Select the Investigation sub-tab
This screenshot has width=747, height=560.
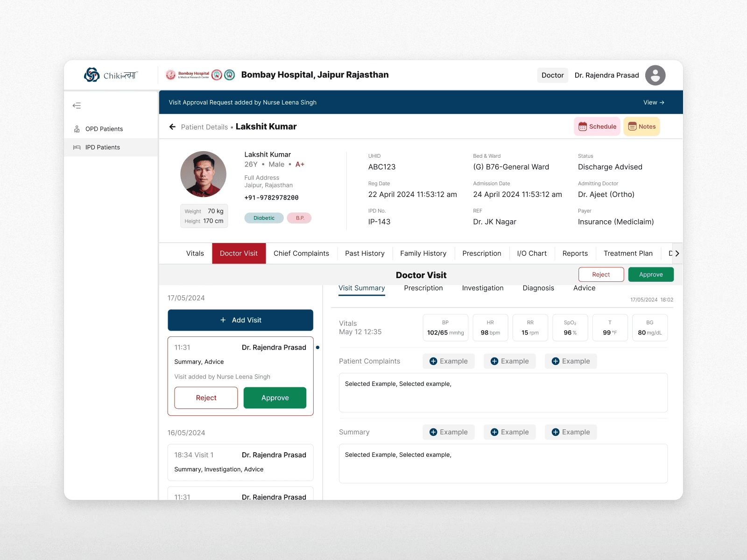[483, 288]
